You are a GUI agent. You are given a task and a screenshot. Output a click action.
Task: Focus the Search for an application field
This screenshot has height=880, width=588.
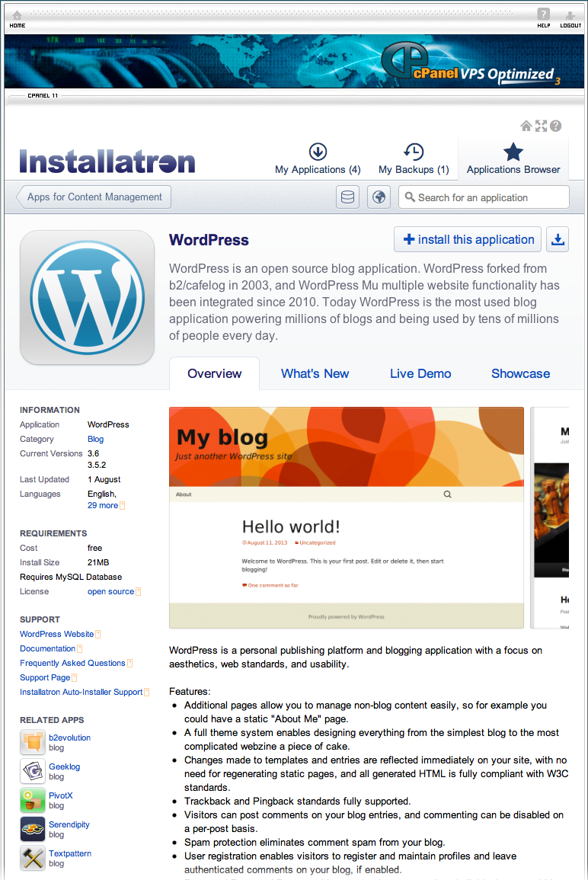click(x=484, y=197)
